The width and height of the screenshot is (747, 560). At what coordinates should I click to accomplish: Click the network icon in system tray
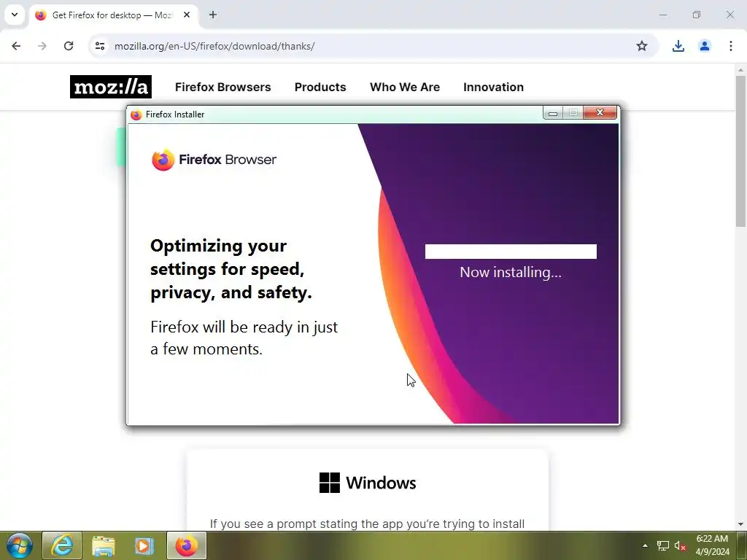(662, 545)
